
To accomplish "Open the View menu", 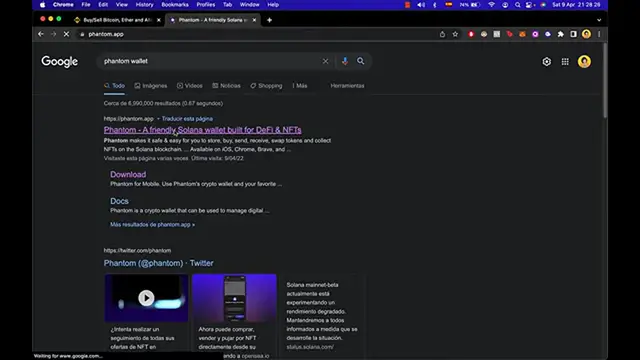I will [x=122, y=5].
